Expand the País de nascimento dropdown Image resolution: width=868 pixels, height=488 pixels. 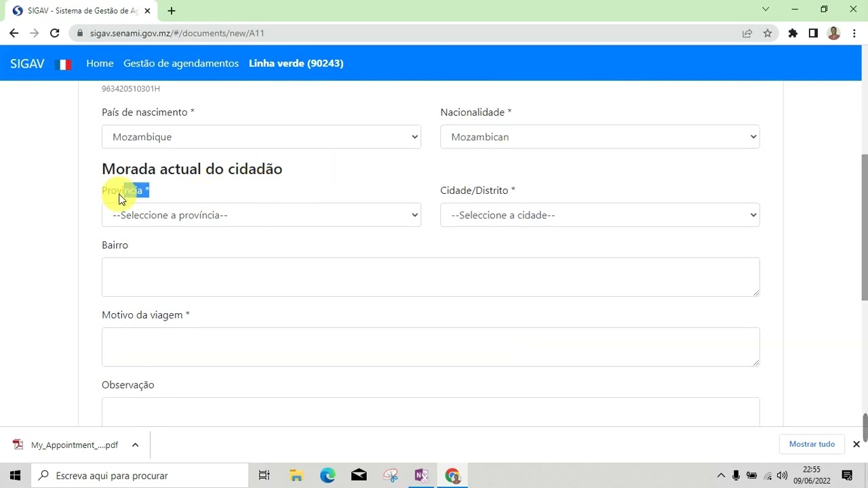(261, 137)
